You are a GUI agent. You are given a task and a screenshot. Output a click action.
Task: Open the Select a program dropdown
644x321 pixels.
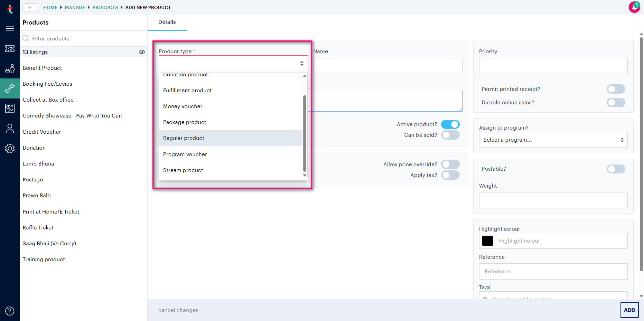pyautogui.click(x=553, y=140)
